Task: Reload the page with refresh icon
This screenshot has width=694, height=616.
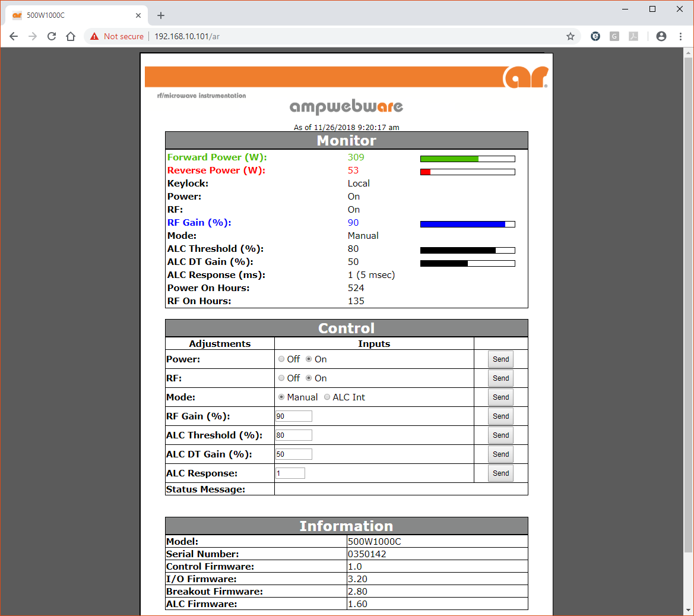Action: coord(52,36)
